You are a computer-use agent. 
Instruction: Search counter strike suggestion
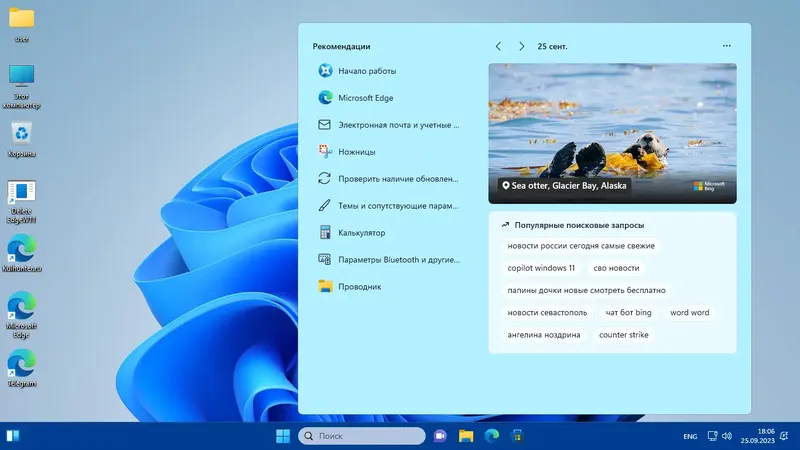coord(623,335)
